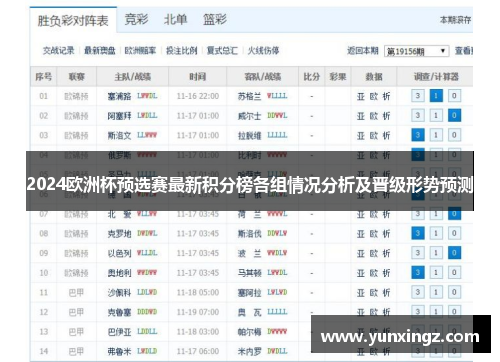500x362 pixels.
Task: Open the 火线伤停 link
Action: (263, 51)
